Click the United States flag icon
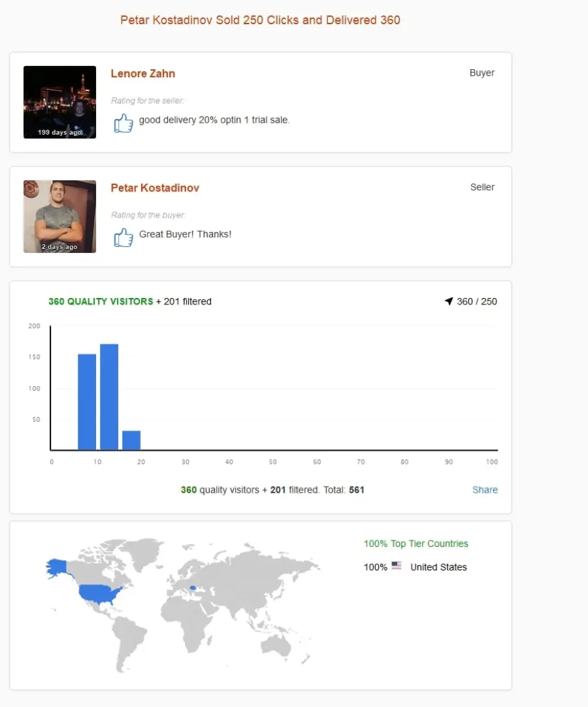588x707 pixels. (x=397, y=565)
